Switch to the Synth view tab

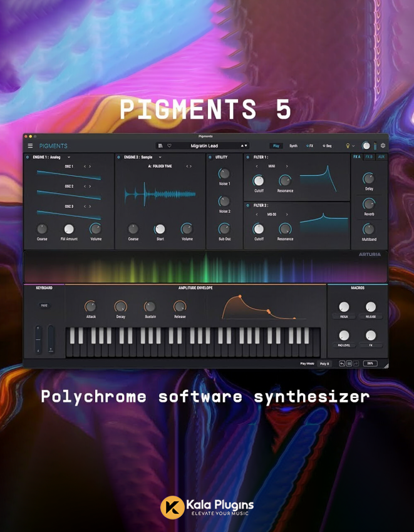[293, 146]
